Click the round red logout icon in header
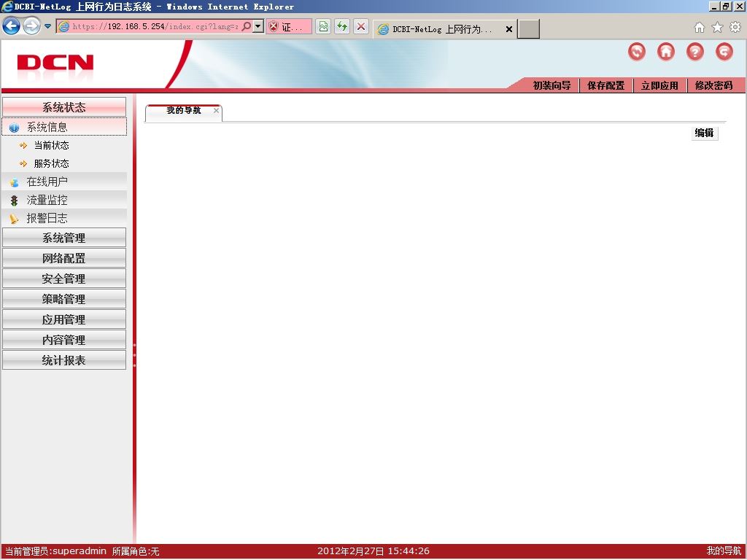747x560 pixels. [724, 52]
